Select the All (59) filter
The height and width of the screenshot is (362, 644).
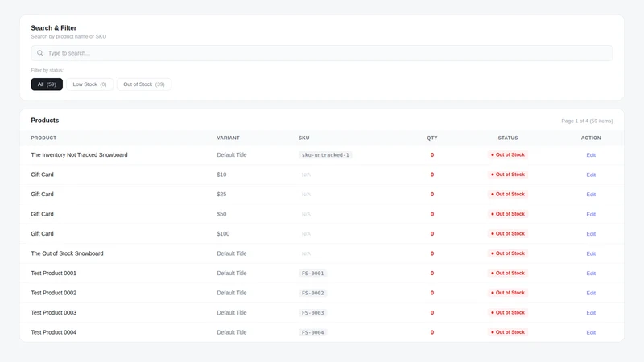coord(47,84)
